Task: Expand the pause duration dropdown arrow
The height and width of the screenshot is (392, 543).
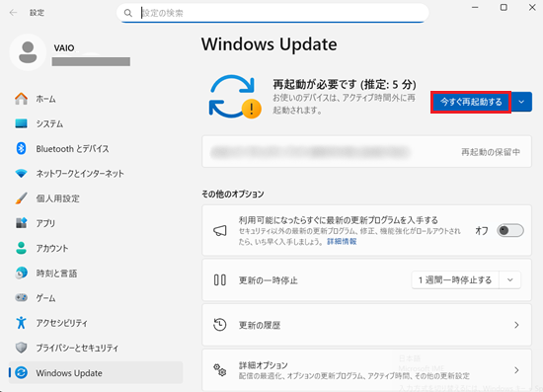Action: [x=509, y=279]
